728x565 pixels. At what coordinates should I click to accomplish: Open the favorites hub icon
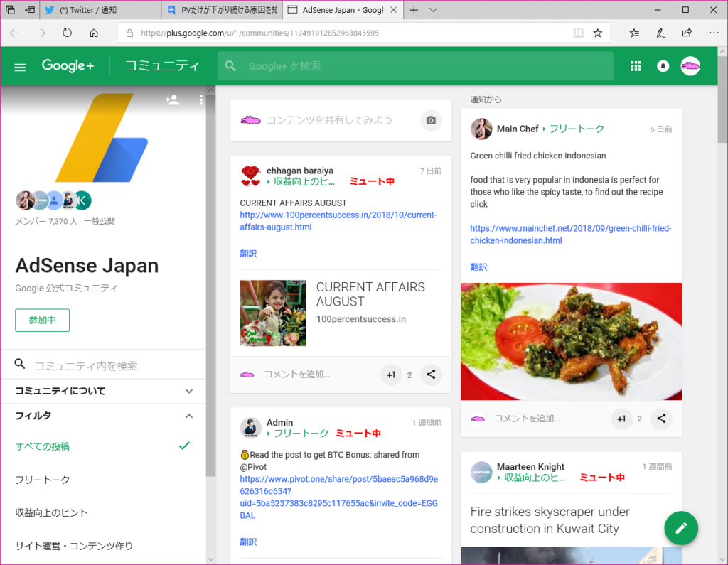[634, 33]
